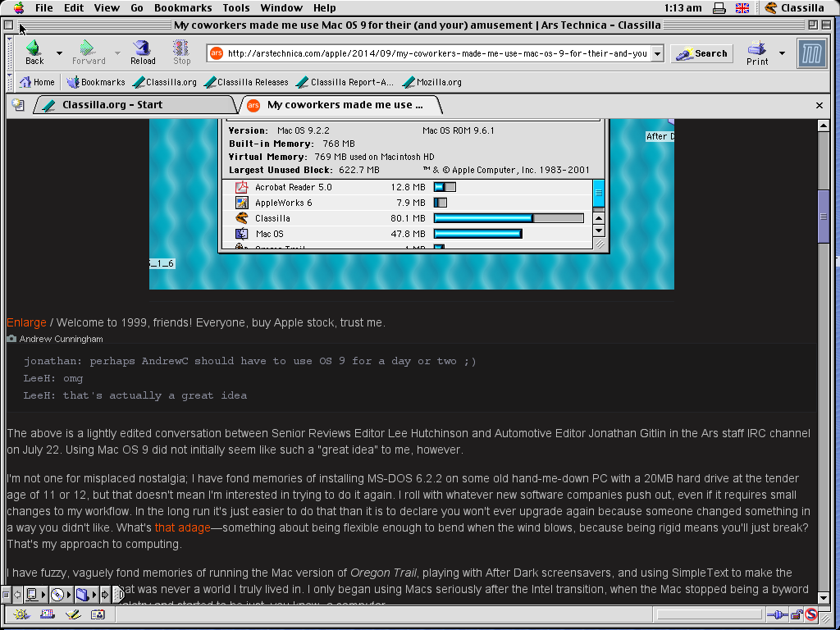
Task: Click the Search button
Action: pyautogui.click(x=702, y=53)
